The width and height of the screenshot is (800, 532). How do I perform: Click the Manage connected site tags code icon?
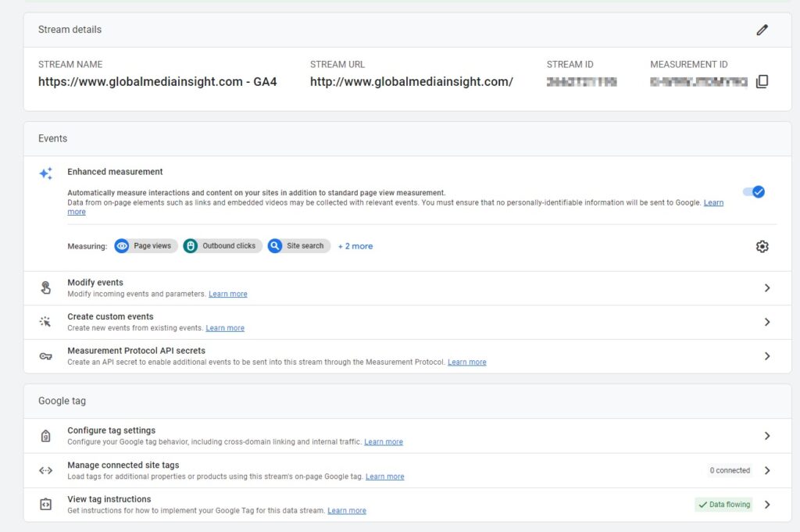click(46, 470)
